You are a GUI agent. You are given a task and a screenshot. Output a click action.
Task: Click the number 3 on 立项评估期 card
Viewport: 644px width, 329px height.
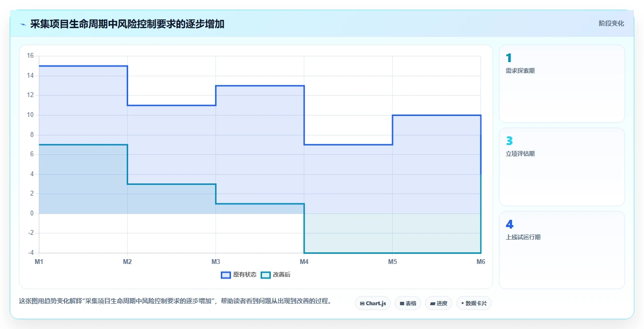coord(509,141)
